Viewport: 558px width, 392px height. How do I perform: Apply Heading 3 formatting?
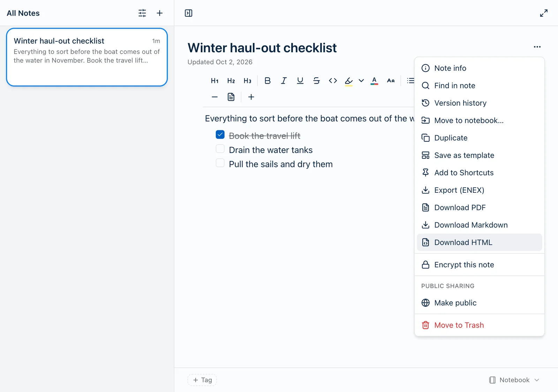point(248,81)
